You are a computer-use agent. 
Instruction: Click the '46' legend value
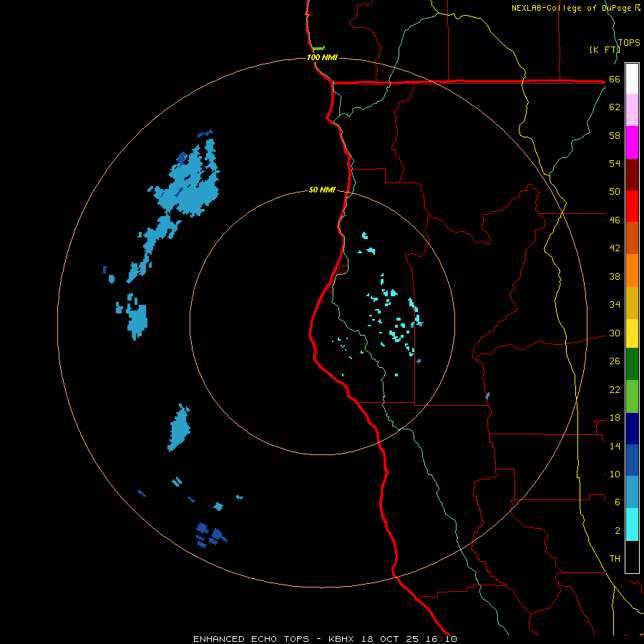tap(615, 220)
